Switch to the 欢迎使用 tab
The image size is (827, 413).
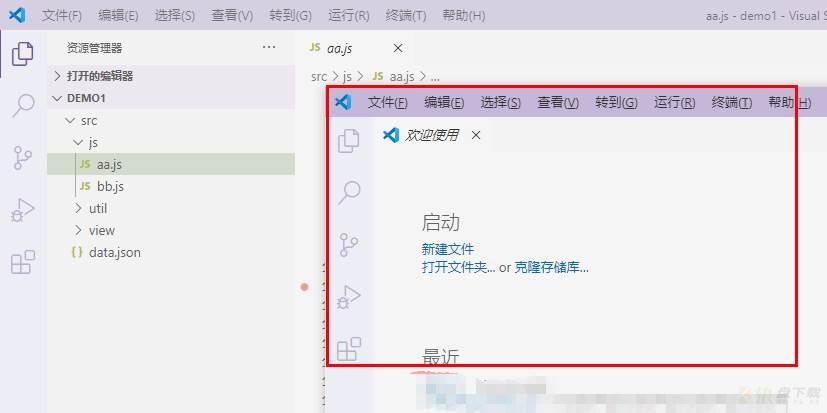click(431, 136)
